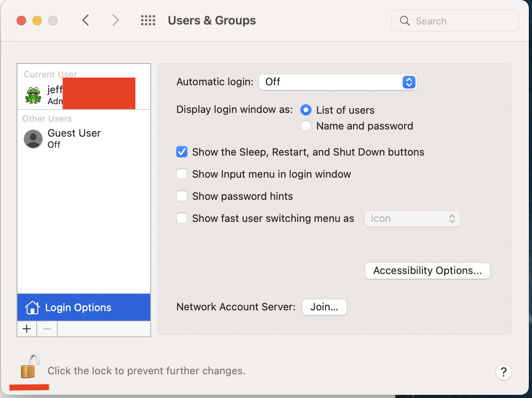The image size is (532, 398).
Task: Click the Accessibility Options button
Action: coord(427,271)
